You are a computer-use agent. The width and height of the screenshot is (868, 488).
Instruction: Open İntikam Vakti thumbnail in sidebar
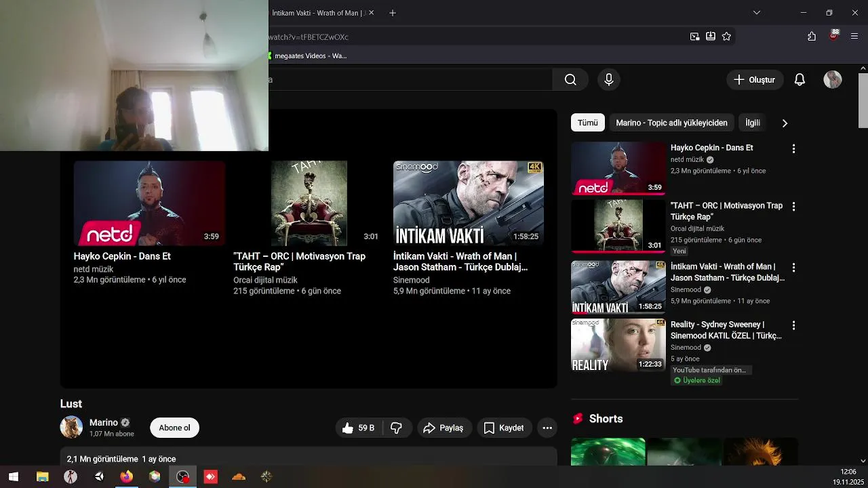[x=618, y=287]
